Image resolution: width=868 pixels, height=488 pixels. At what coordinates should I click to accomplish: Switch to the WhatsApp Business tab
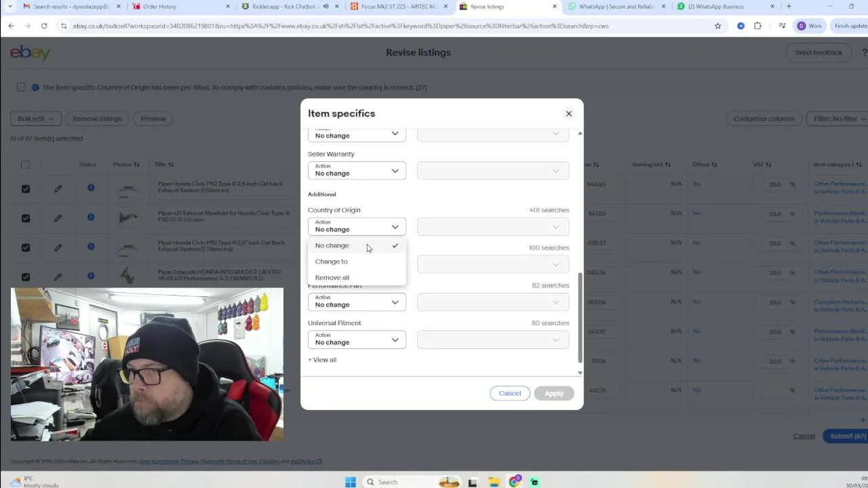click(727, 6)
